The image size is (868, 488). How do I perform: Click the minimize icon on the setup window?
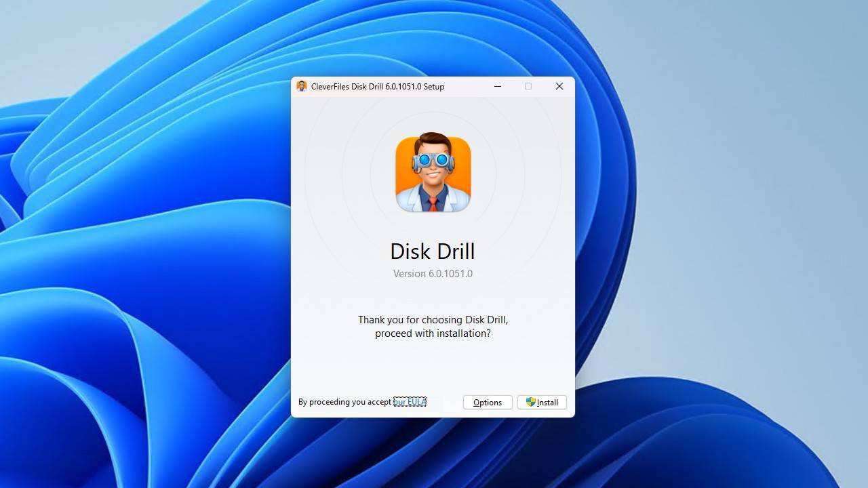coord(497,86)
